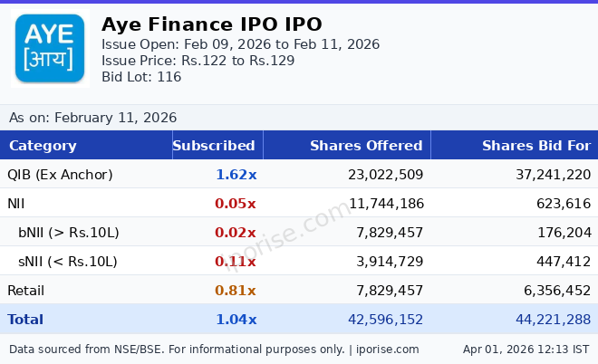Open the iporise.com footer link
Viewport: 598px width, 364px height.
click(386, 350)
